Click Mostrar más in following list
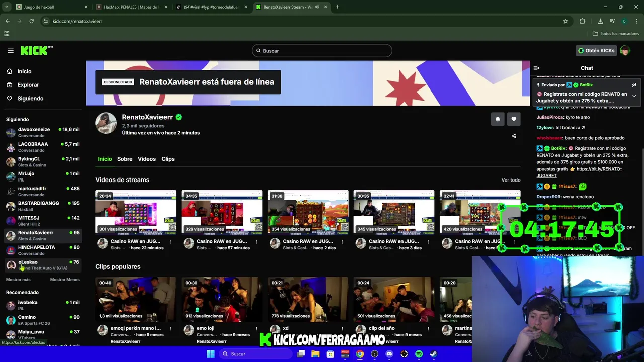Image resolution: width=644 pixels, height=362 pixels. [18, 280]
